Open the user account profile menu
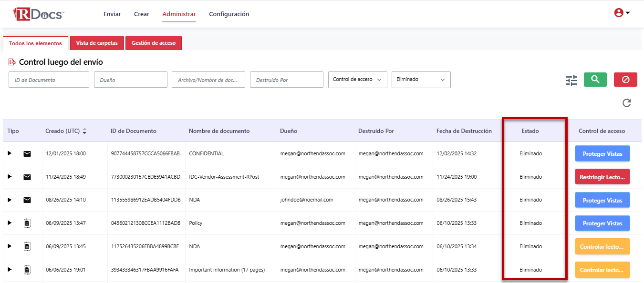The height and width of the screenshot is (283, 644). (x=622, y=13)
